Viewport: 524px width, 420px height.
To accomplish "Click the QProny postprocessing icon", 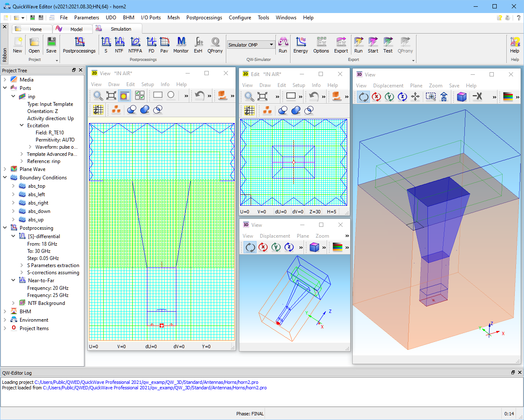I will pyautogui.click(x=215, y=45).
